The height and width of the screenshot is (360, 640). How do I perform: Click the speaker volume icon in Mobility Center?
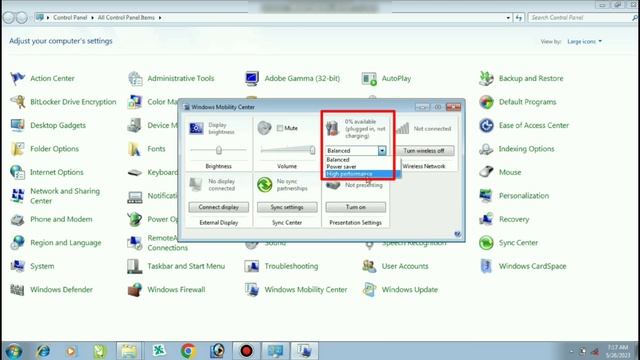tap(264, 128)
